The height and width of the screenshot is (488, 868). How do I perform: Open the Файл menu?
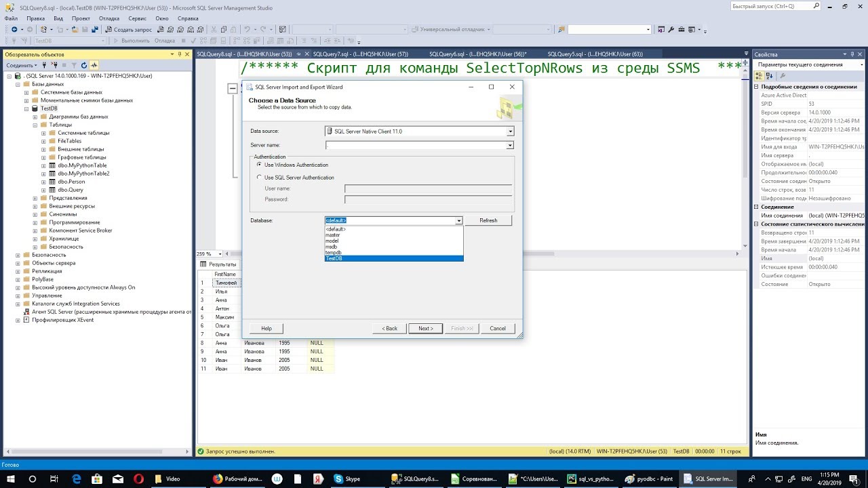pos(11,18)
